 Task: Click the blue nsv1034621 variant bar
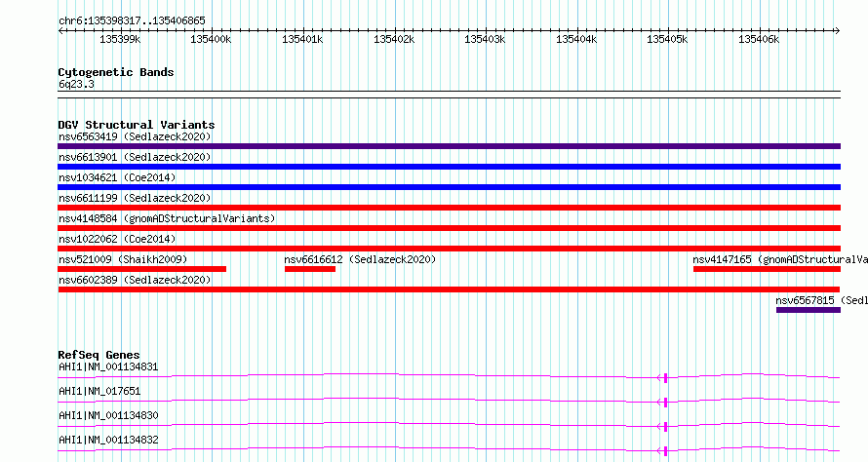[449, 187]
